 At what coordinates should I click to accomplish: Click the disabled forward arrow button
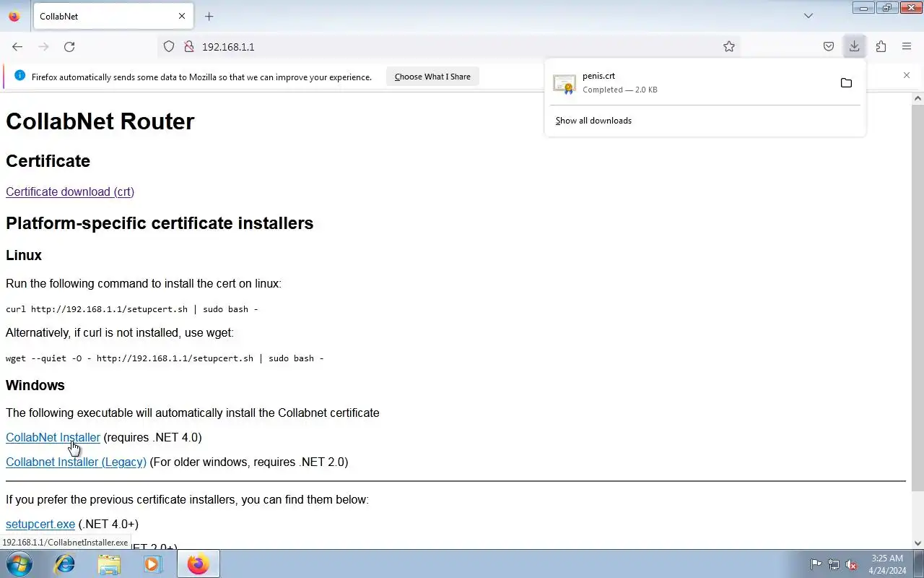(x=43, y=46)
